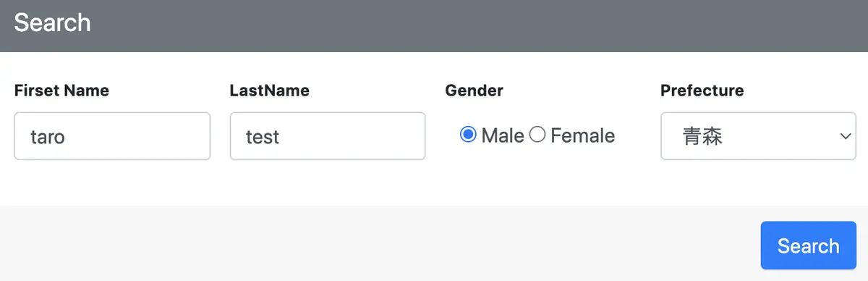Click the "Female" option label text
Viewport: 868px width, 281px height.
point(582,135)
